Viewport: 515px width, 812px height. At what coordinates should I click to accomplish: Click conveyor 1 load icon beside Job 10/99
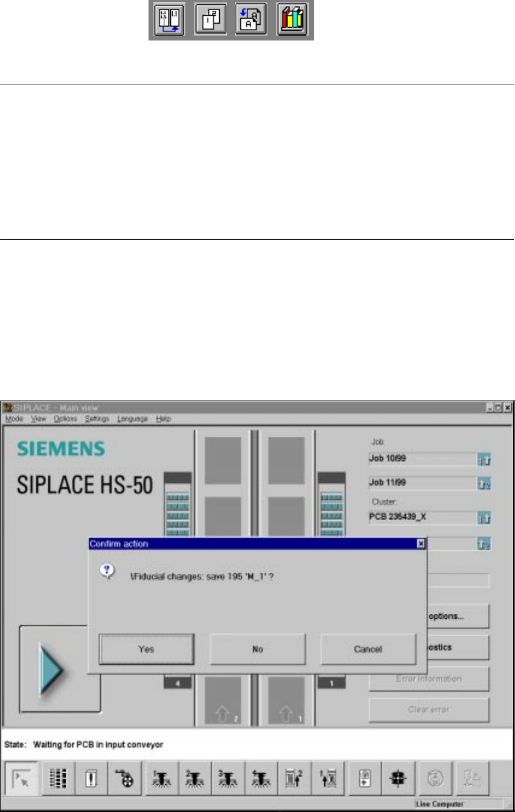coord(484,460)
